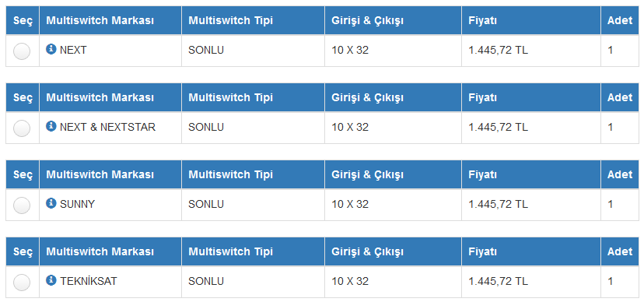Choose the NEXT & NEXTSTAR radio button
This screenshot has width=644, height=302.
click(x=22, y=128)
